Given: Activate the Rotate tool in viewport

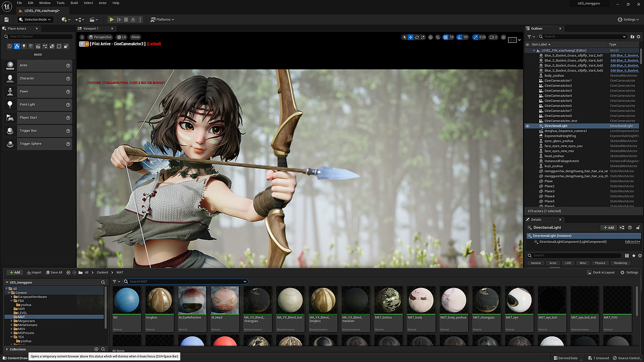Looking at the screenshot, I should click(417, 37).
